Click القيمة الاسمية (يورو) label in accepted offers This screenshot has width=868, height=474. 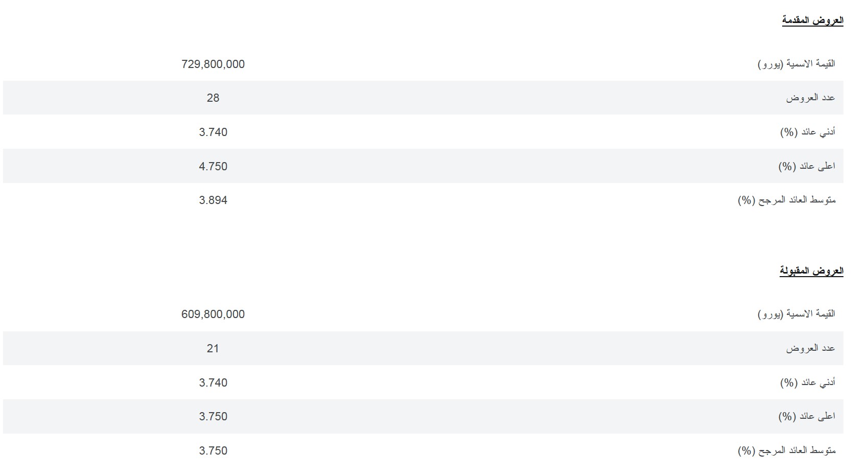point(796,314)
